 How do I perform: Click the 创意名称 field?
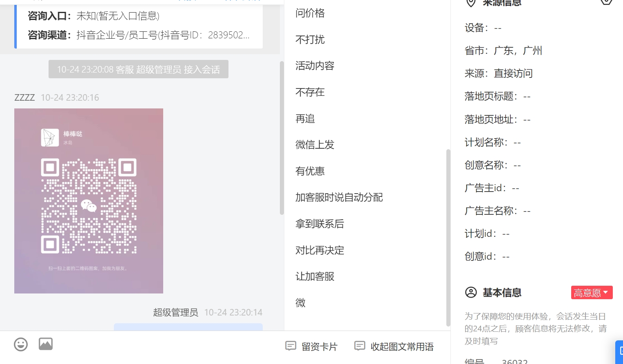tap(492, 165)
